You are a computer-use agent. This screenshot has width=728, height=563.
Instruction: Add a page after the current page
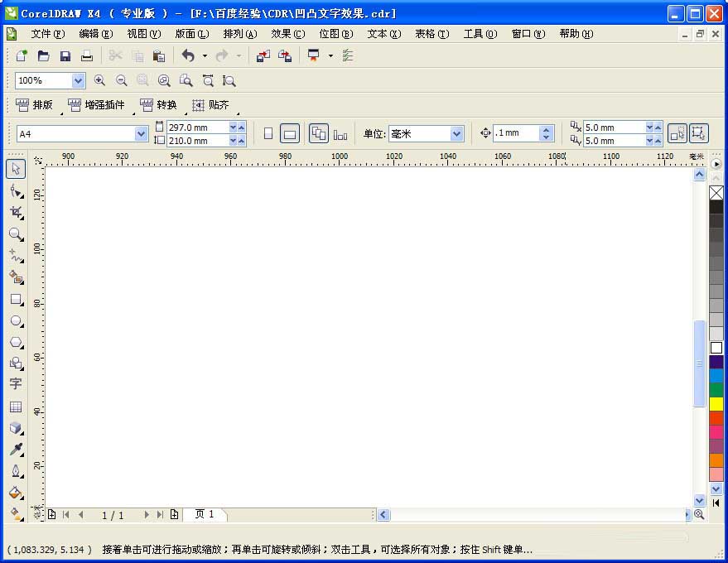tap(174, 515)
